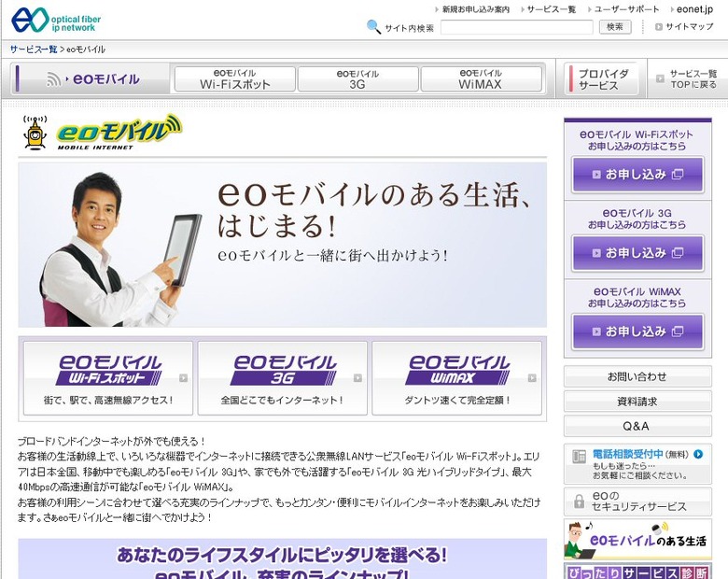Open 新規お申し込み案内 link

point(475,9)
